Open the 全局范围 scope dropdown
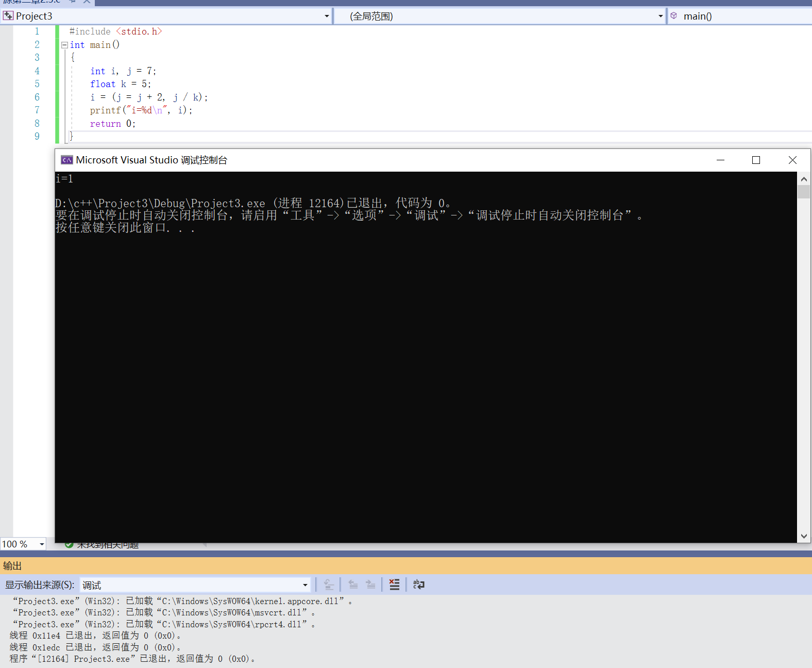Screen dimensions: 812x668 pos(661,16)
